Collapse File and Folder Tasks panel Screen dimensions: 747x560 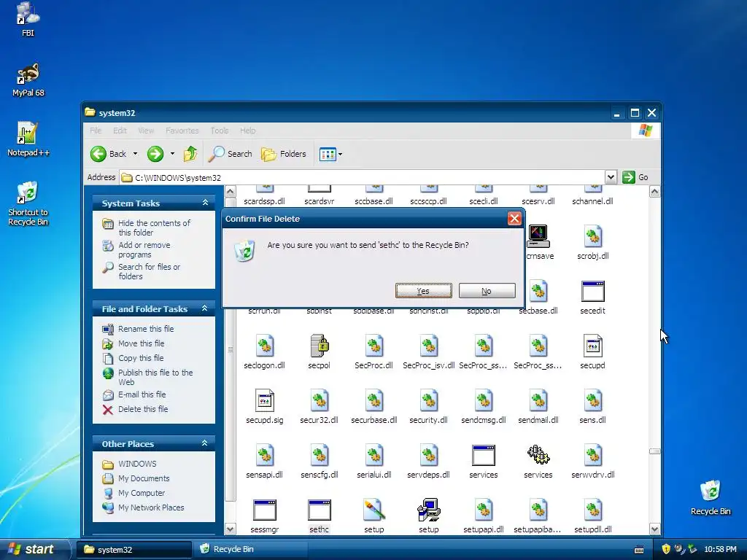pos(205,308)
